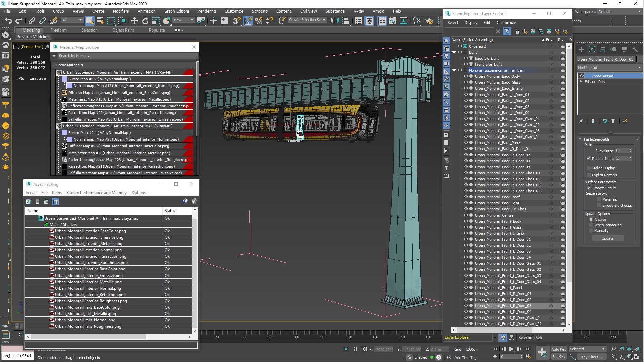Open the Create panel plus tab

pyautogui.click(x=581, y=49)
